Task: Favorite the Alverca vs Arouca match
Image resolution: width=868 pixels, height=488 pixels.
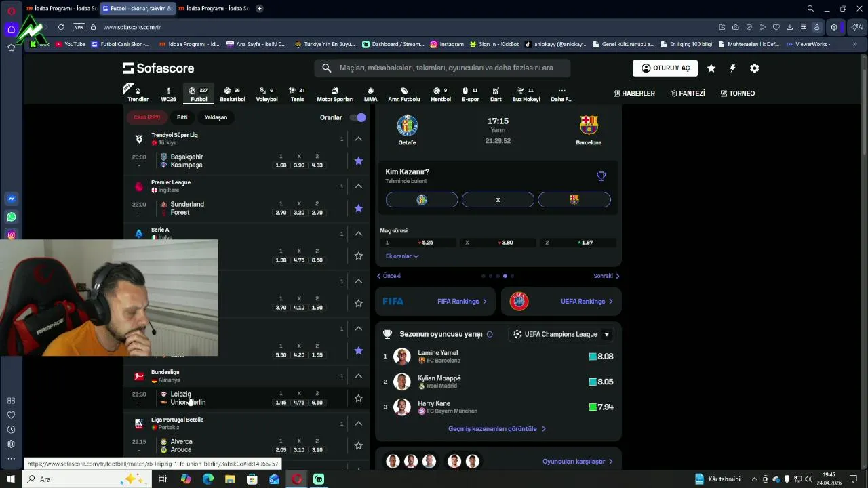Action: pyautogui.click(x=359, y=445)
